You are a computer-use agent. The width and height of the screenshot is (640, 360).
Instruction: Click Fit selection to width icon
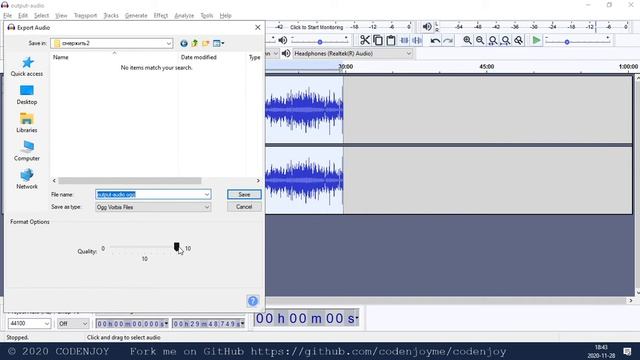click(493, 40)
